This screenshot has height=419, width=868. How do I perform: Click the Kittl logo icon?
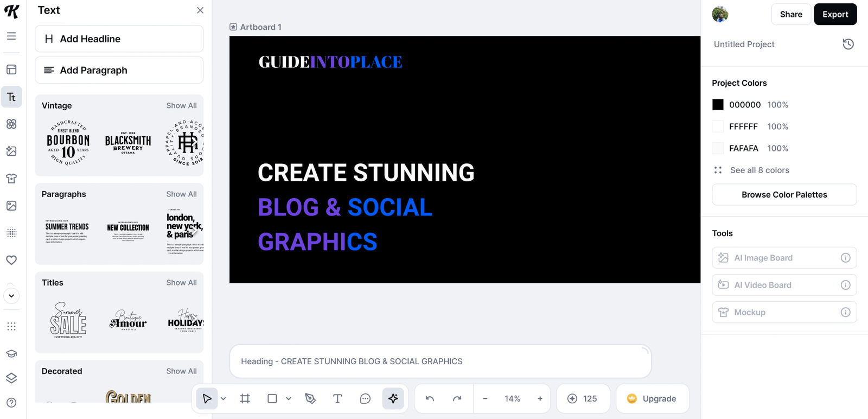point(11,11)
